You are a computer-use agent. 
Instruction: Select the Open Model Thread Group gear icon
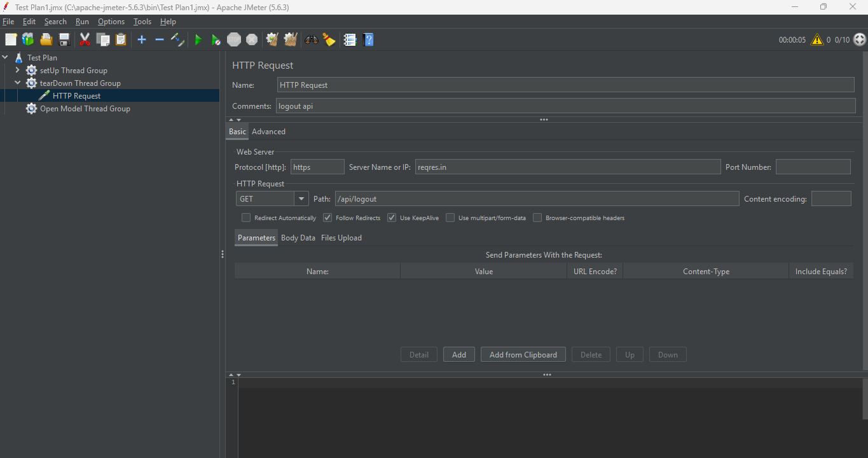(31, 109)
